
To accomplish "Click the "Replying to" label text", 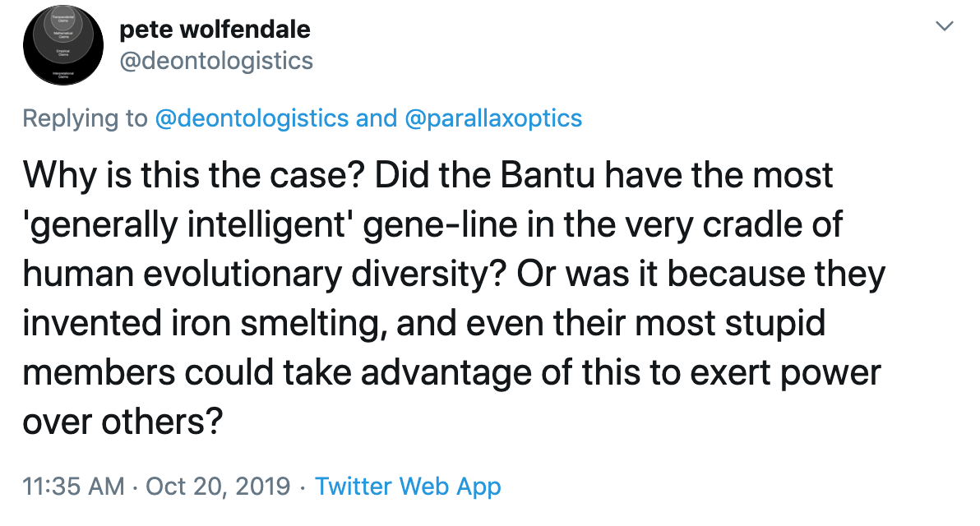I will coord(85,118).
